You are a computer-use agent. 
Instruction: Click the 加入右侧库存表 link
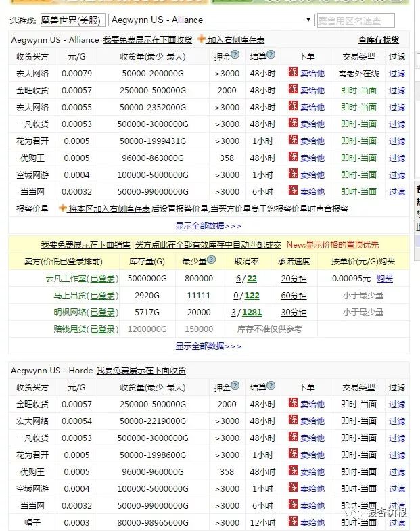tap(236, 40)
